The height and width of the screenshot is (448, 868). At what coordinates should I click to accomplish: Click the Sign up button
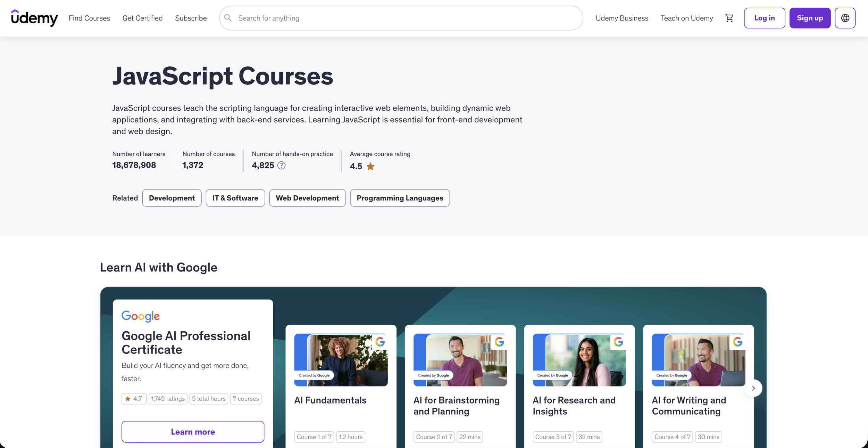point(810,18)
